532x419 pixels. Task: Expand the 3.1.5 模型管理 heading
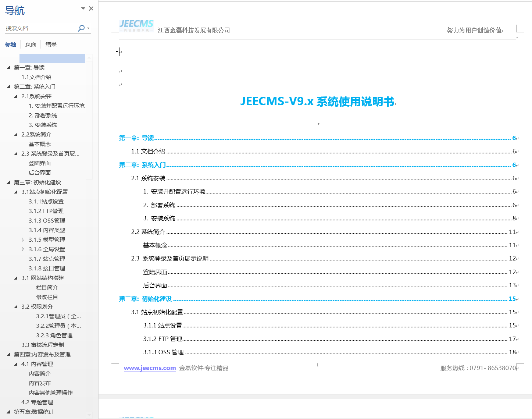point(23,240)
